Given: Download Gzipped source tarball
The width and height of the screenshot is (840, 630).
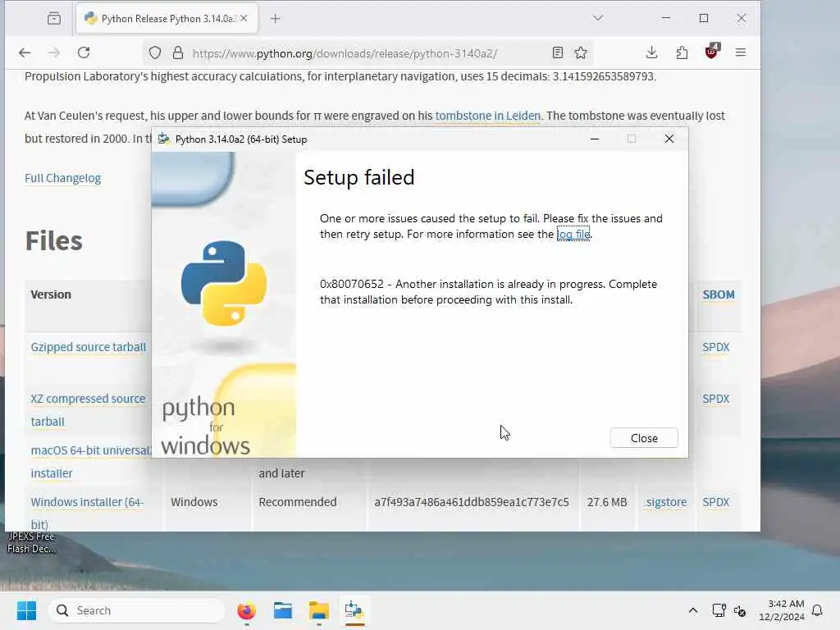Looking at the screenshot, I should coord(89,347).
